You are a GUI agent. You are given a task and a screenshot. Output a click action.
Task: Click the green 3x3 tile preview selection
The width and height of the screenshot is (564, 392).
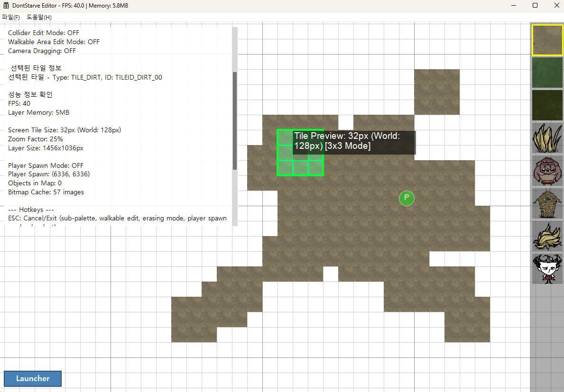click(300, 153)
